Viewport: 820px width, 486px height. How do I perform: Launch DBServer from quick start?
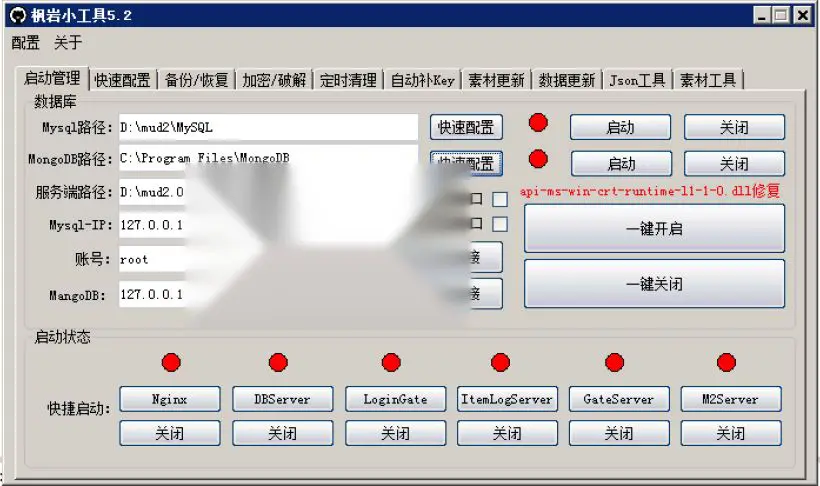[x=282, y=399]
